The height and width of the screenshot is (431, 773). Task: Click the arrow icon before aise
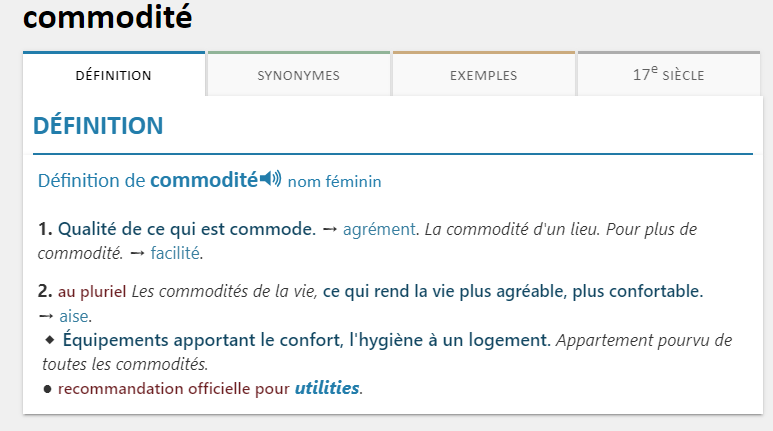point(46,316)
